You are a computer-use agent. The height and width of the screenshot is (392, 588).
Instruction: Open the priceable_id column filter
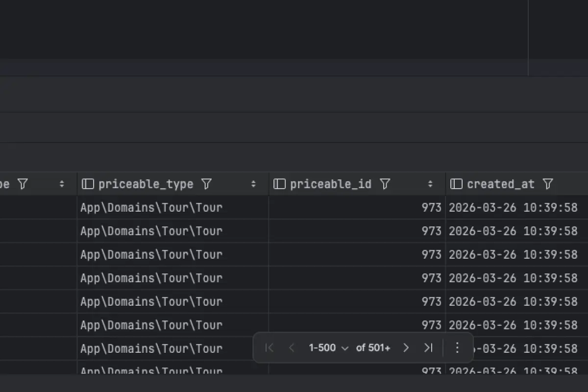(385, 184)
